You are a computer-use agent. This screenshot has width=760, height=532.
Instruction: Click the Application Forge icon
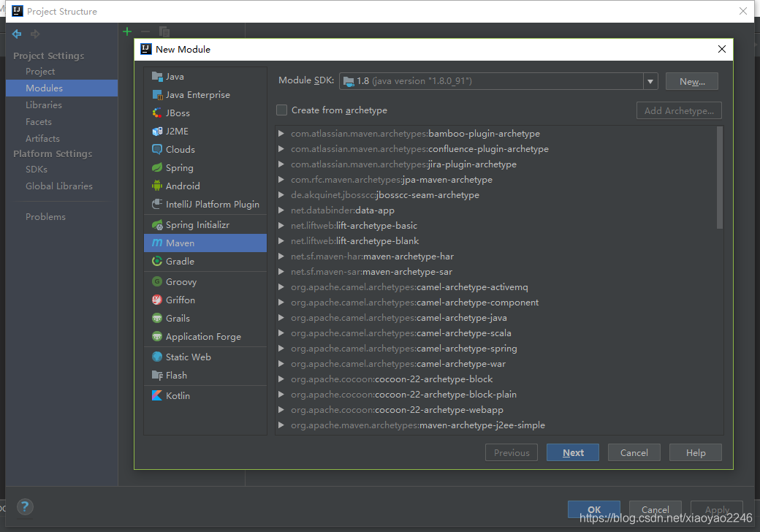[x=157, y=336]
